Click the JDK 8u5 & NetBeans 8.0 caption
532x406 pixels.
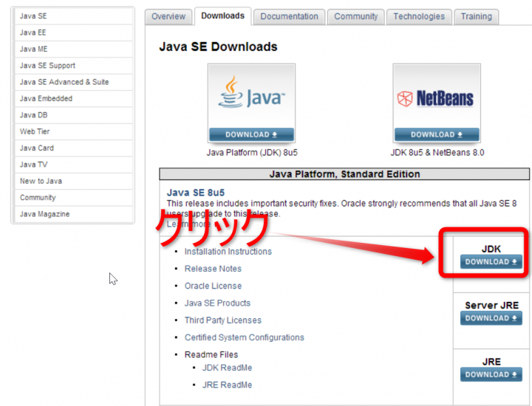coord(437,153)
